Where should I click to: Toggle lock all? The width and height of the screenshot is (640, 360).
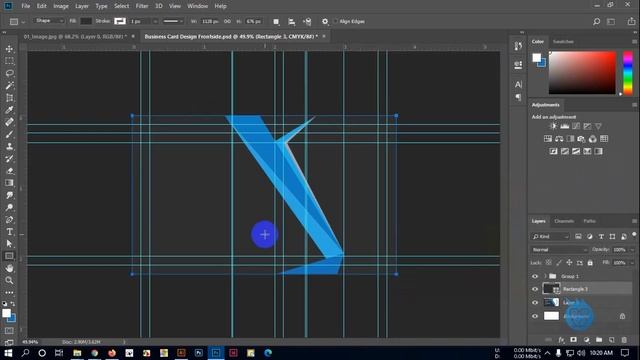click(x=590, y=262)
